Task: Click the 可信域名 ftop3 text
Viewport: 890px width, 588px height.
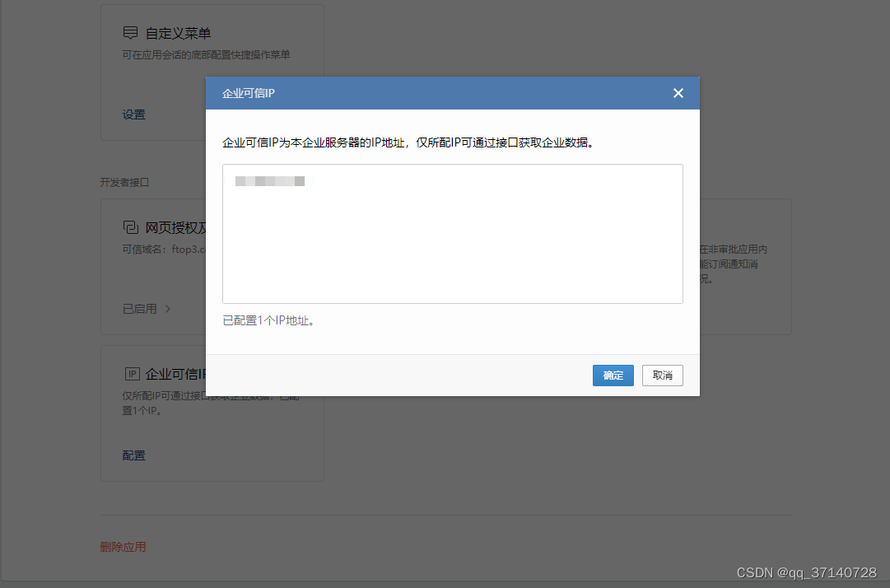Action: coord(164,250)
